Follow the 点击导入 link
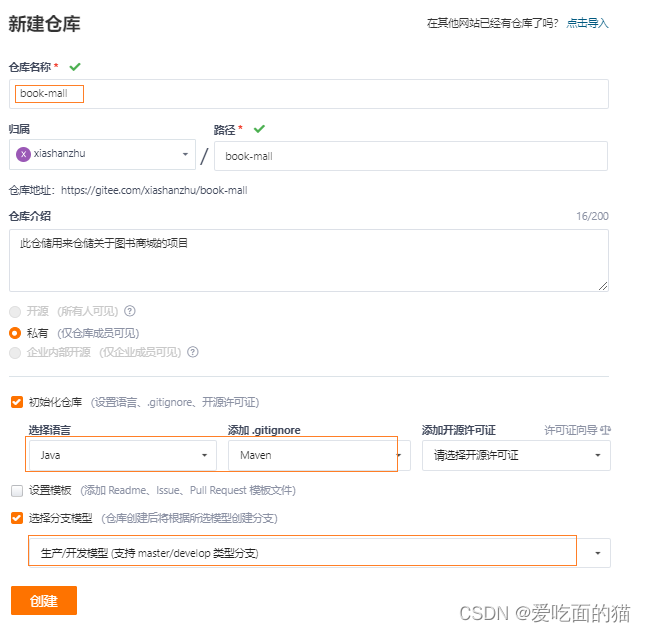Viewport: 646px width, 632px height. coord(587,23)
